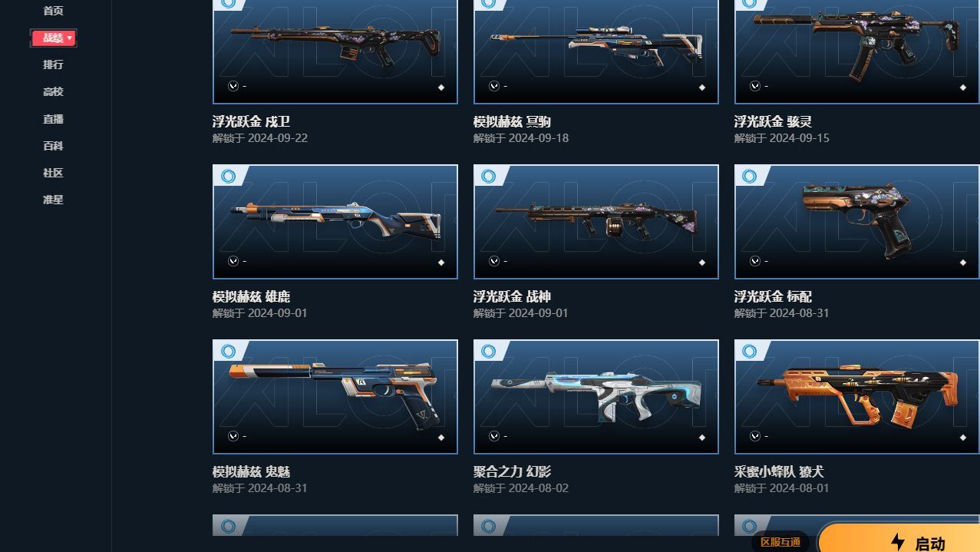
Task: Select the 聚合之力 幻影 weapon thumbnail
Action: (x=596, y=397)
